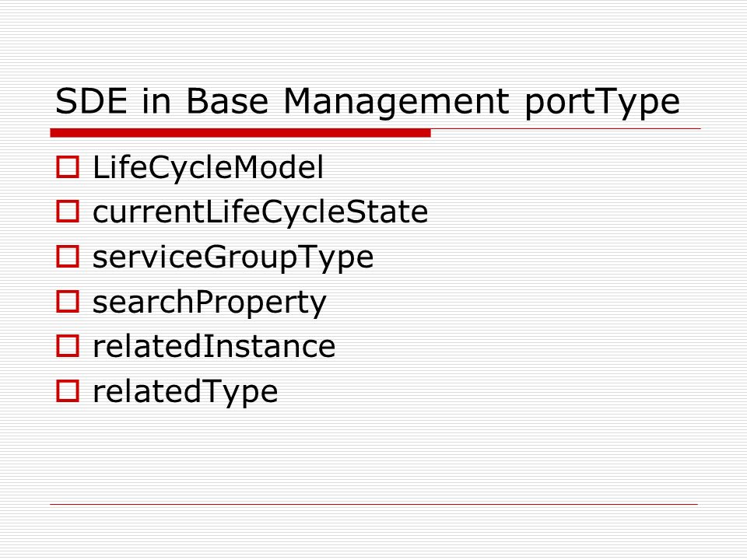Click the red square bullet before serviceGroupType
The image size is (747, 560).
click(68, 256)
